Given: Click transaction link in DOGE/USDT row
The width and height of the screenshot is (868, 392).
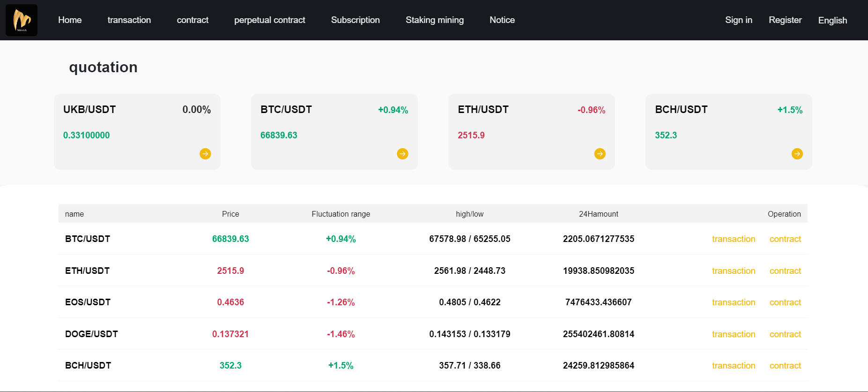Looking at the screenshot, I should pyautogui.click(x=734, y=334).
